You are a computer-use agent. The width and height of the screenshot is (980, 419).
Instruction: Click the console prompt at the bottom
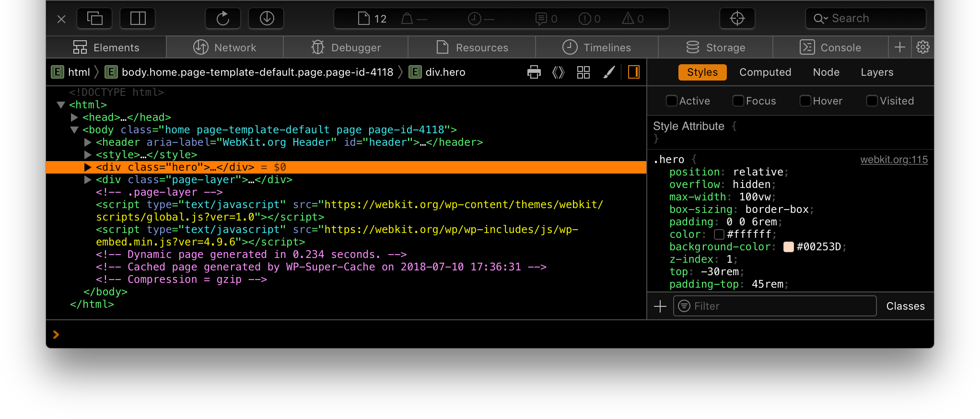point(490,334)
